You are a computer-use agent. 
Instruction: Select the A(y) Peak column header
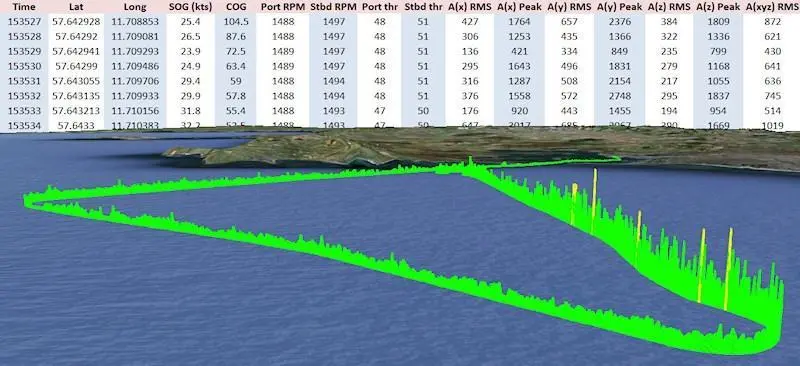point(619,7)
